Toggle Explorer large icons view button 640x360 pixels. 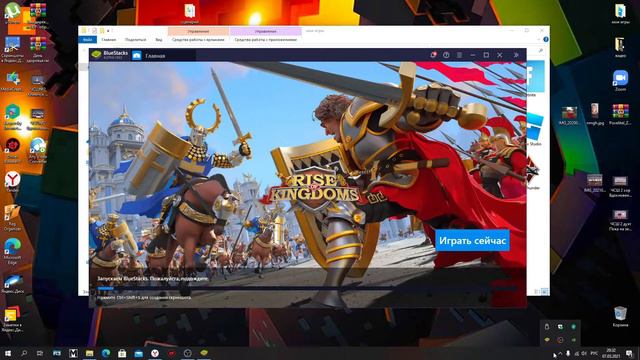(x=544, y=291)
